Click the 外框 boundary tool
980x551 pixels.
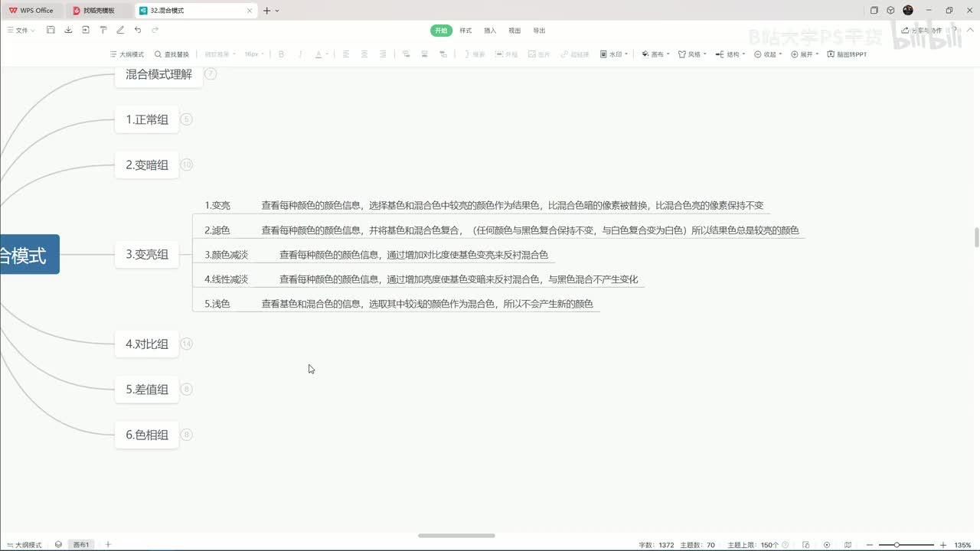click(506, 54)
